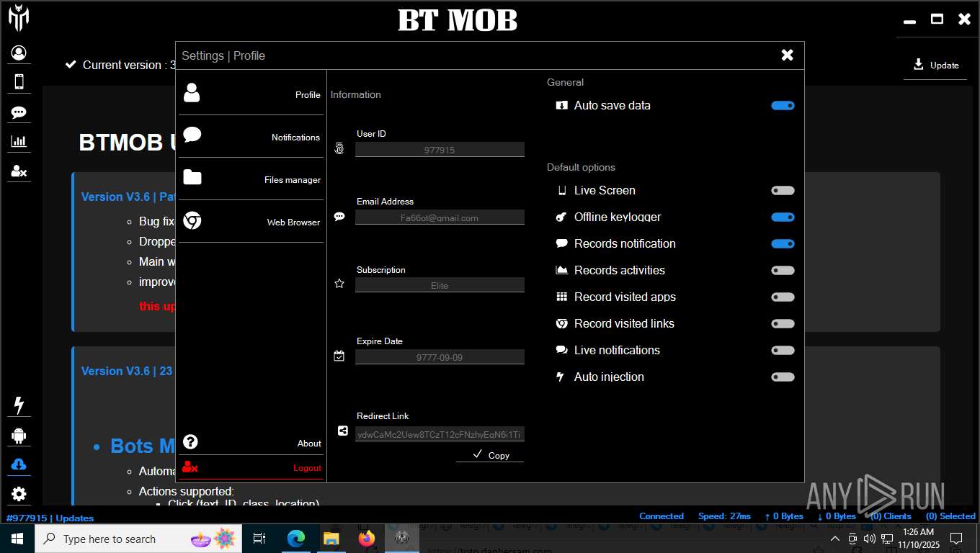Open the About entry in settings
Screen dimensions: 980x553
[x=251, y=442]
